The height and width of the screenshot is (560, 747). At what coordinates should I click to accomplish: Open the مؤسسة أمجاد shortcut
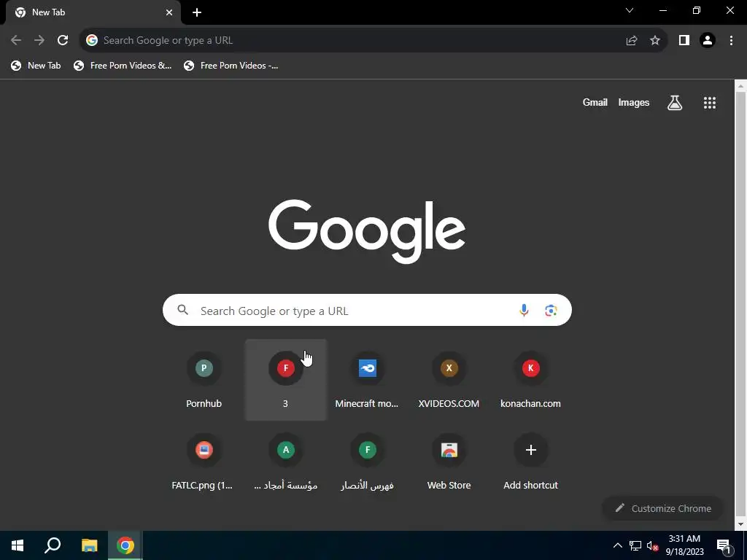286,462
